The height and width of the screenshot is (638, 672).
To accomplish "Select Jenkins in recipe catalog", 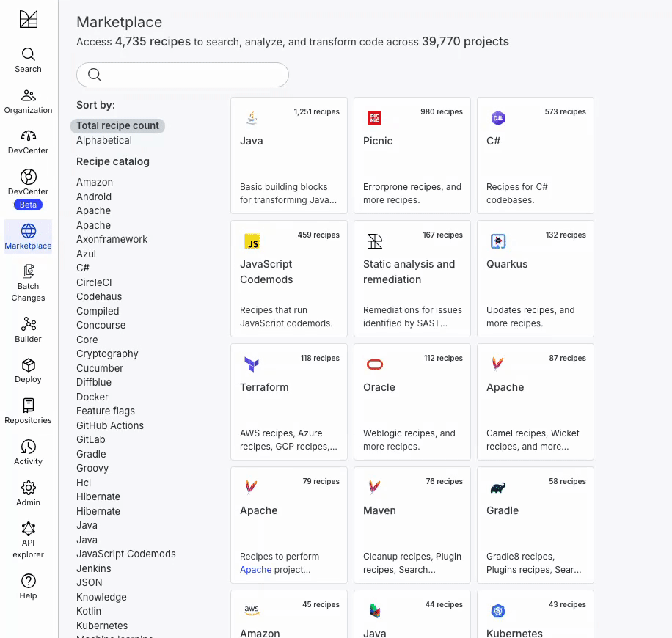I will [93, 568].
